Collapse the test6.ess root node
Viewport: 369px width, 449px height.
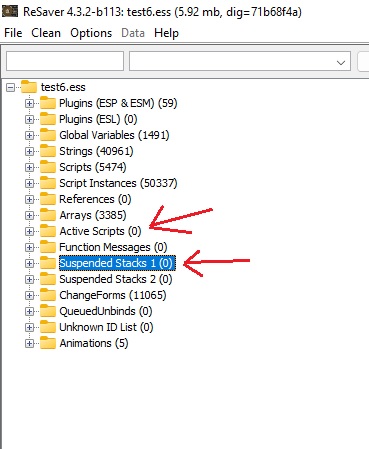[10, 88]
